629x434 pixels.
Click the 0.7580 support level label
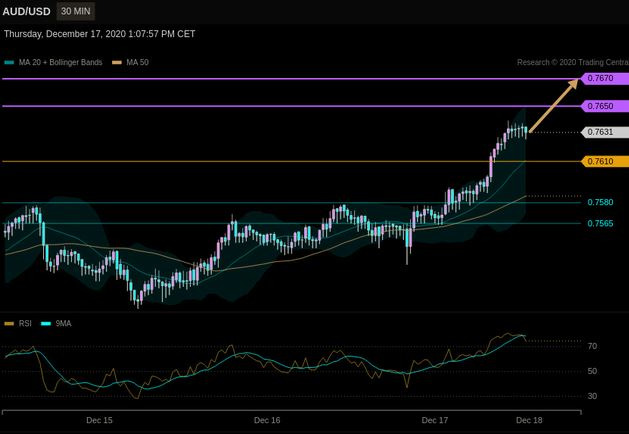click(x=600, y=202)
